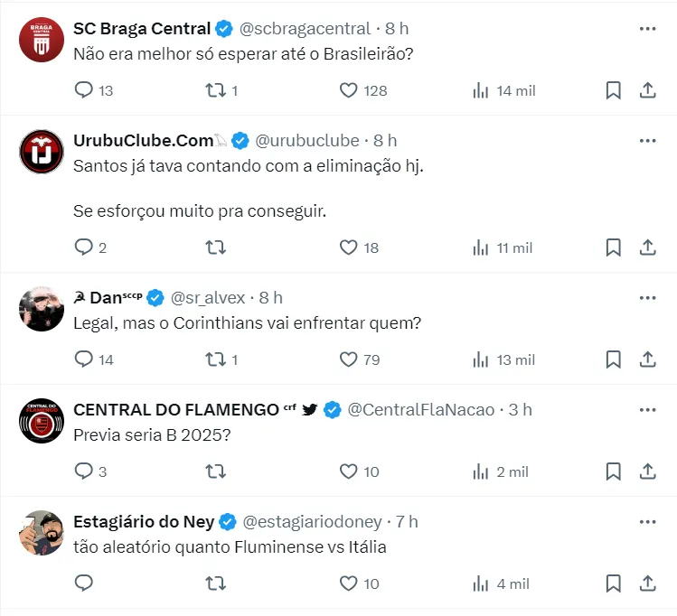This screenshot has width=677, height=616.
Task: Retweet the SC Braga Central post
Action: click(216, 90)
